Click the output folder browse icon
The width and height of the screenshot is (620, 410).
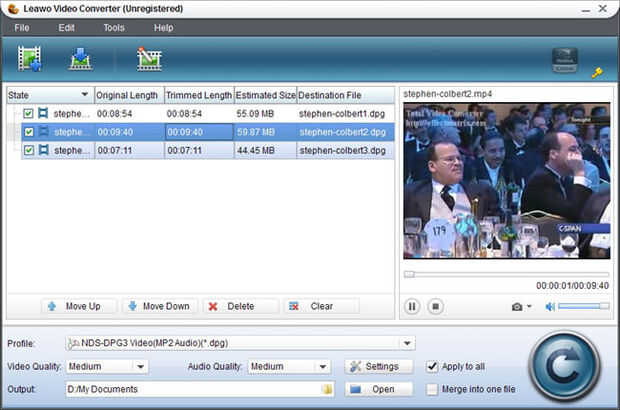coord(327,389)
